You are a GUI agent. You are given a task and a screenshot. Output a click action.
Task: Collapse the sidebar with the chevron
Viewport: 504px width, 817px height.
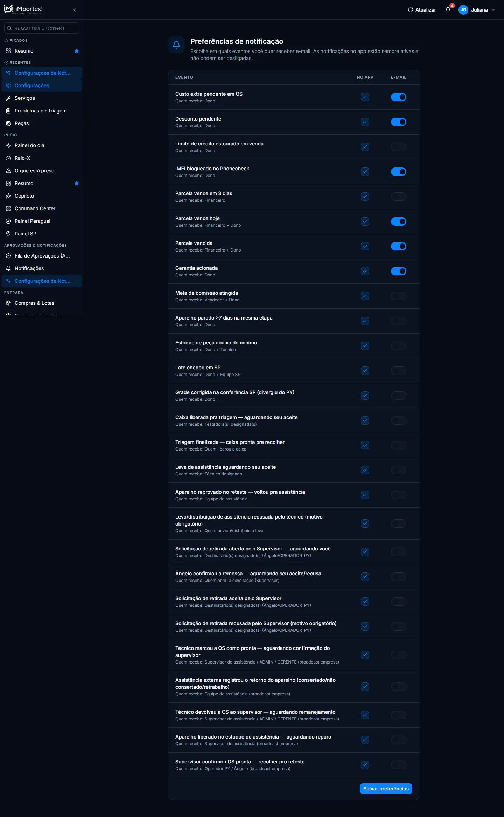[x=75, y=10]
